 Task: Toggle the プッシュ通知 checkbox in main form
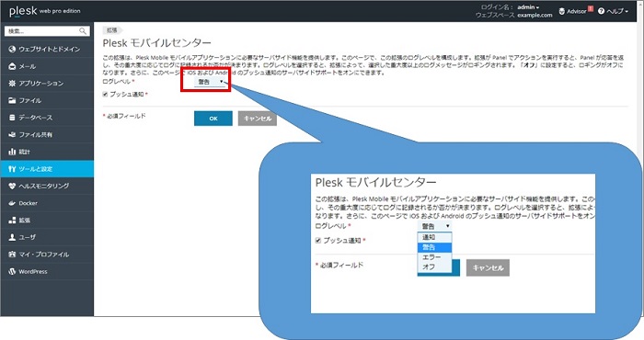[x=105, y=95]
